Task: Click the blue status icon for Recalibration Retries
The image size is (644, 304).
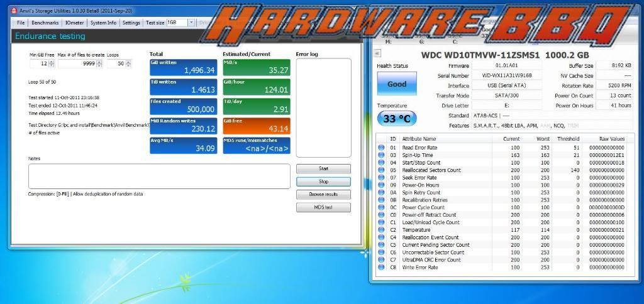Action: coord(381,200)
